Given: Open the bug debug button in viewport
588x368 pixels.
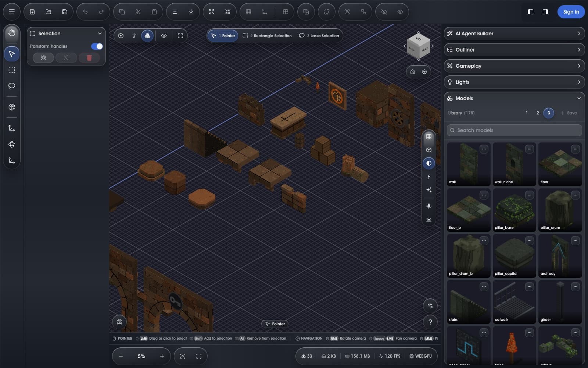Looking at the screenshot, I should pyautogui.click(x=119, y=322).
